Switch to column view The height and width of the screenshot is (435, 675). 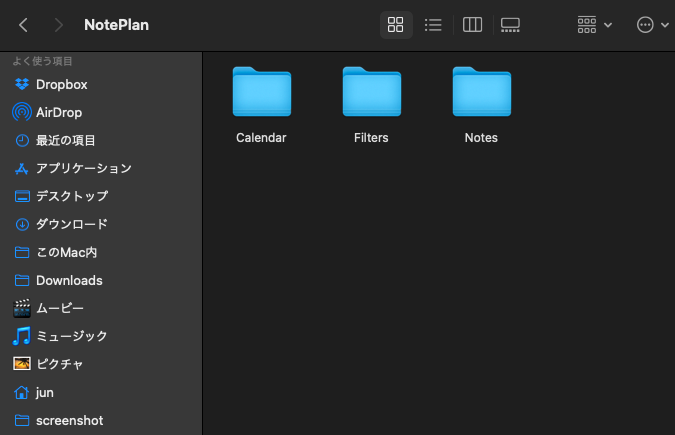click(x=472, y=25)
